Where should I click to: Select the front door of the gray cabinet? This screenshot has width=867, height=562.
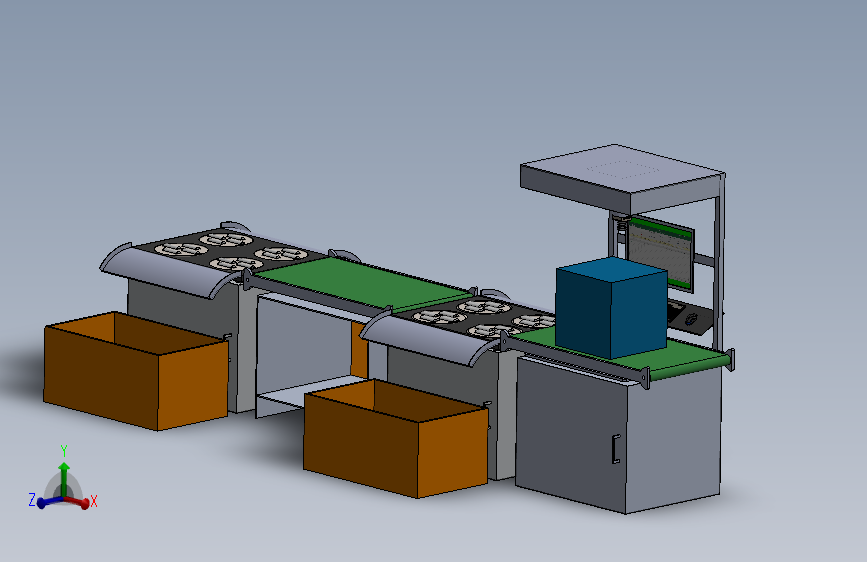(x=572, y=434)
